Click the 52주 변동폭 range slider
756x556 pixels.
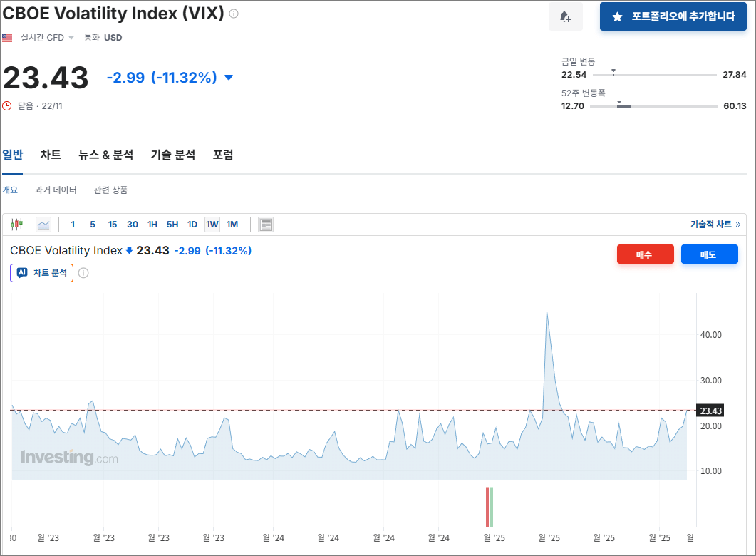click(653, 106)
